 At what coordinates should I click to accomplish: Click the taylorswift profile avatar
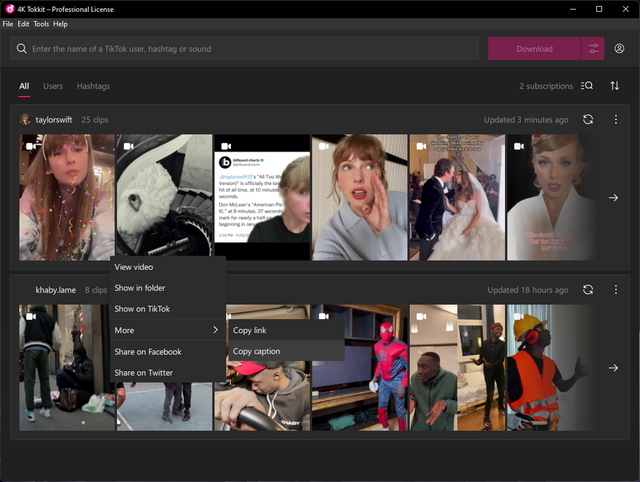pyautogui.click(x=25, y=120)
